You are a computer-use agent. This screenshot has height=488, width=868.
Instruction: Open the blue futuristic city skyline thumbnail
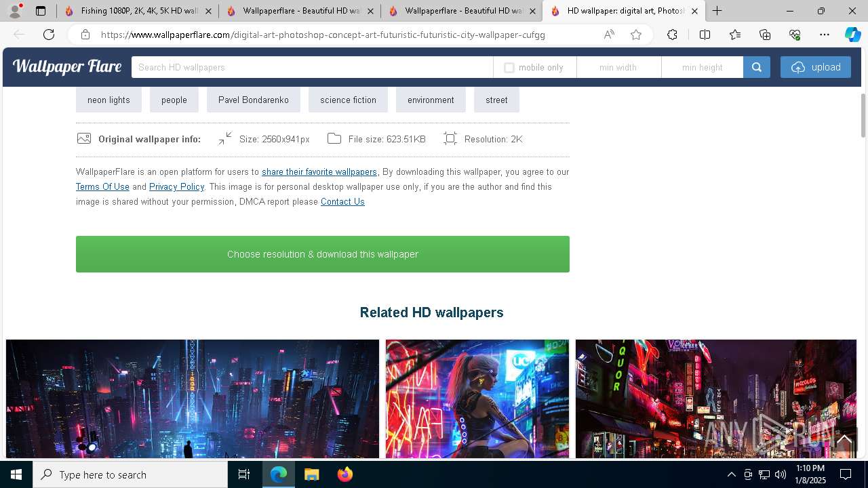coord(193,399)
